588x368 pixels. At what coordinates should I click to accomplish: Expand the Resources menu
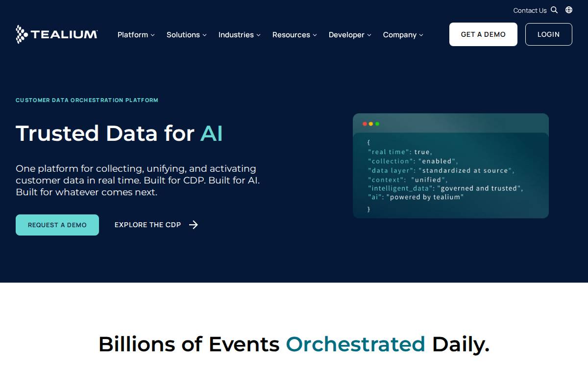coord(294,35)
